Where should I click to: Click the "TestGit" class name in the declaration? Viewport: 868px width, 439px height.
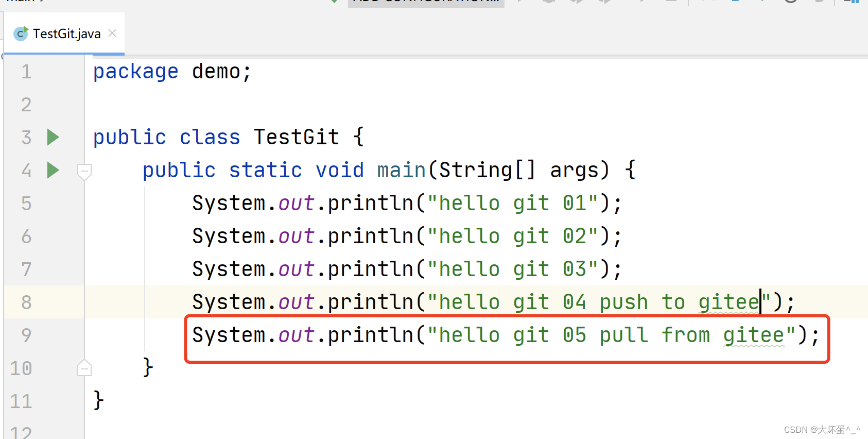pos(297,138)
